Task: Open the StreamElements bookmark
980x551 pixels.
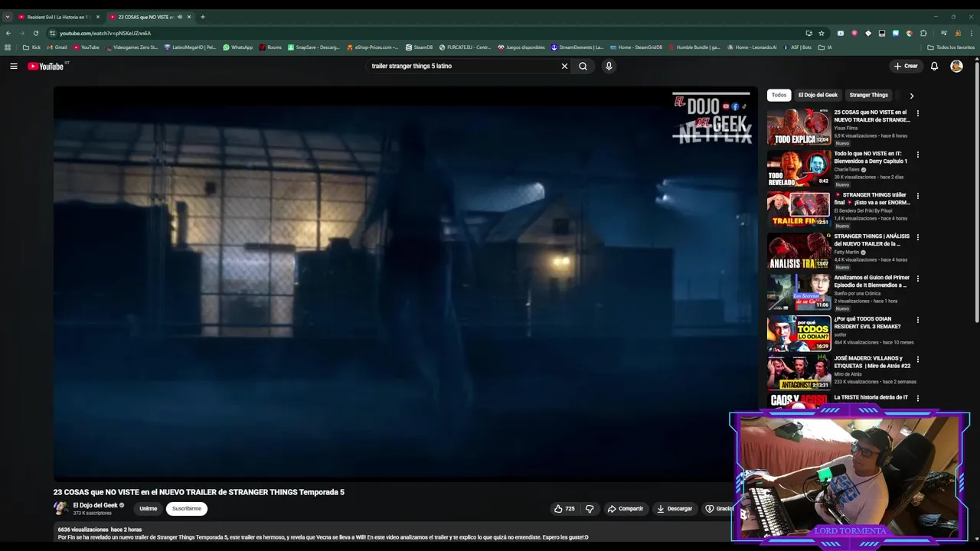Action: pyautogui.click(x=577, y=47)
